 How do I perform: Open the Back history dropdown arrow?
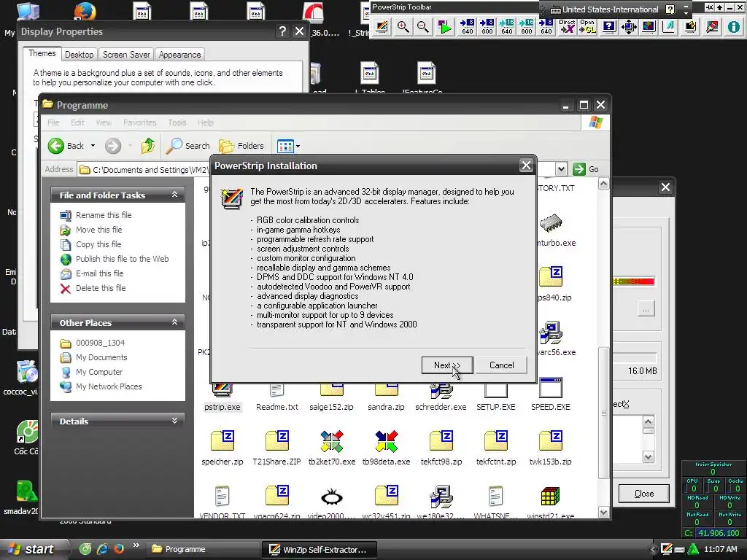point(93,146)
